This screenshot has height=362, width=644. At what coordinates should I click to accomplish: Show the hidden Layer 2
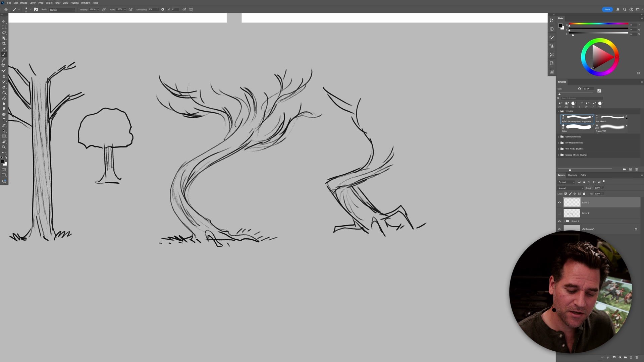[x=559, y=213]
